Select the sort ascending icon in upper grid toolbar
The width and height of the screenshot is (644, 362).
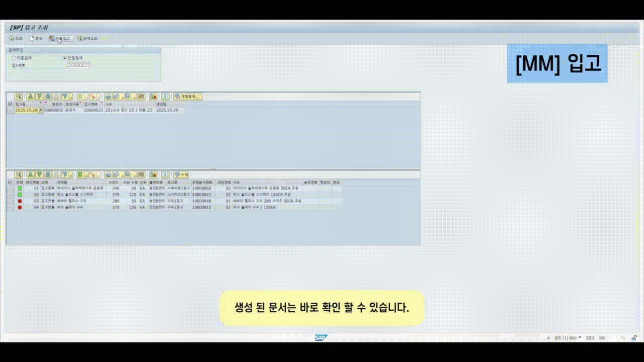point(30,97)
